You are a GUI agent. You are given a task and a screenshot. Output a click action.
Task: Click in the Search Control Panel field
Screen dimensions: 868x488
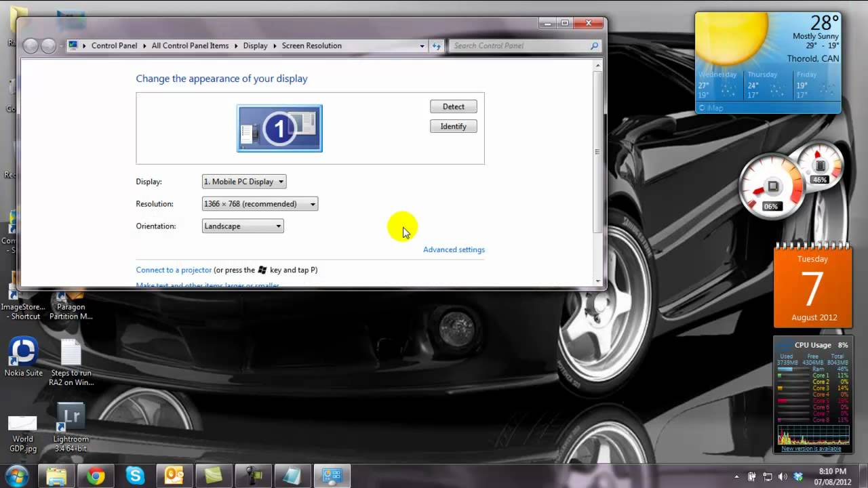click(519, 45)
